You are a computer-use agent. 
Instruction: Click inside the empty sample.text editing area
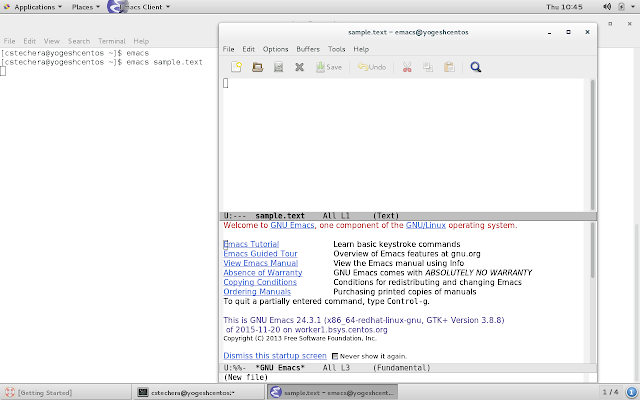404,145
